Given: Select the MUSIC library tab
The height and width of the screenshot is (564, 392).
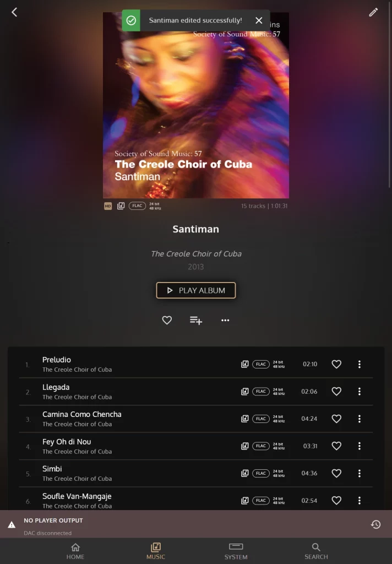Looking at the screenshot, I should click(x=156, y=551).
